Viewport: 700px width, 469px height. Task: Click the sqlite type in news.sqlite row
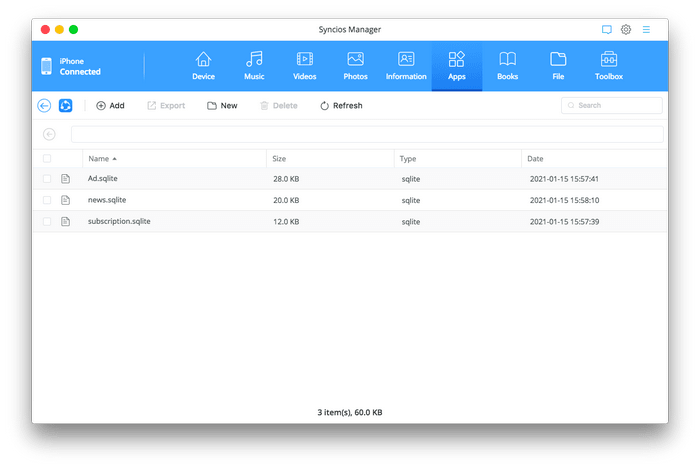point(411,200)
